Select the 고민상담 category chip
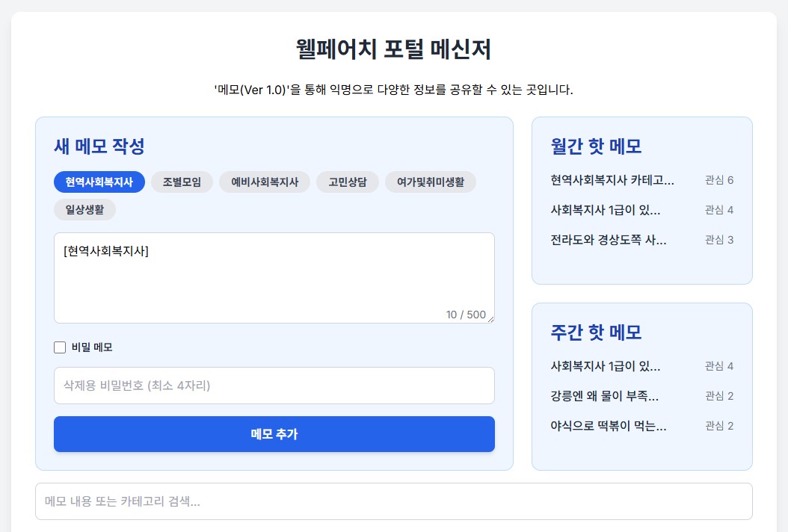The image size is (788, 532). pos(347,182)
